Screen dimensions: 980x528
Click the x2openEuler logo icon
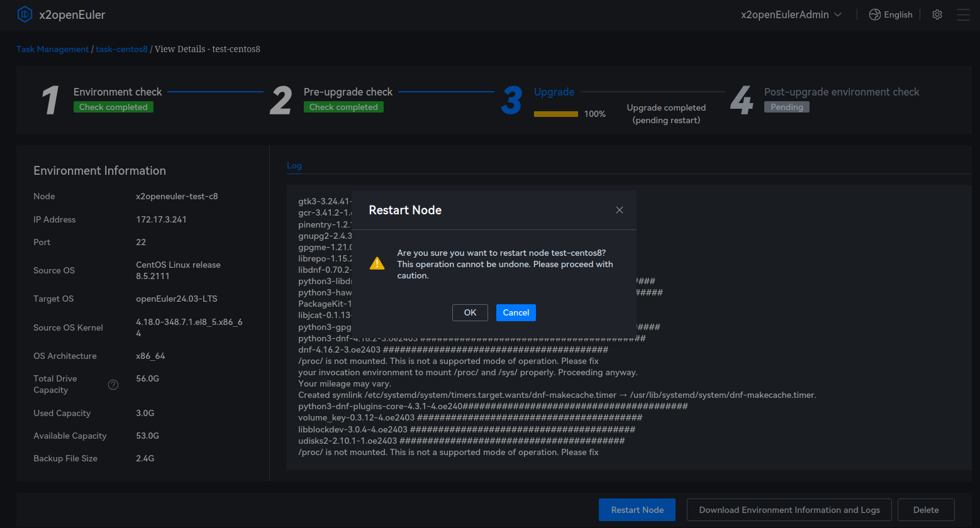25,14
